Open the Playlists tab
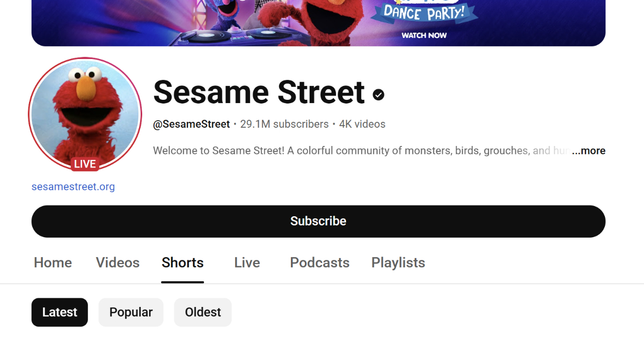Screen dimensions: 644x337 pyautogui.click(x=398, y=262)
